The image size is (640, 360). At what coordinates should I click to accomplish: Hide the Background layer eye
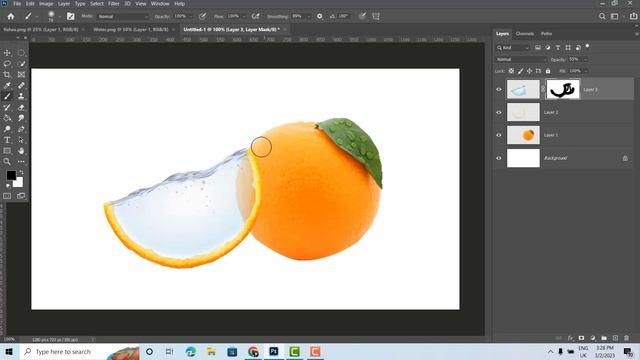point(499,158)
